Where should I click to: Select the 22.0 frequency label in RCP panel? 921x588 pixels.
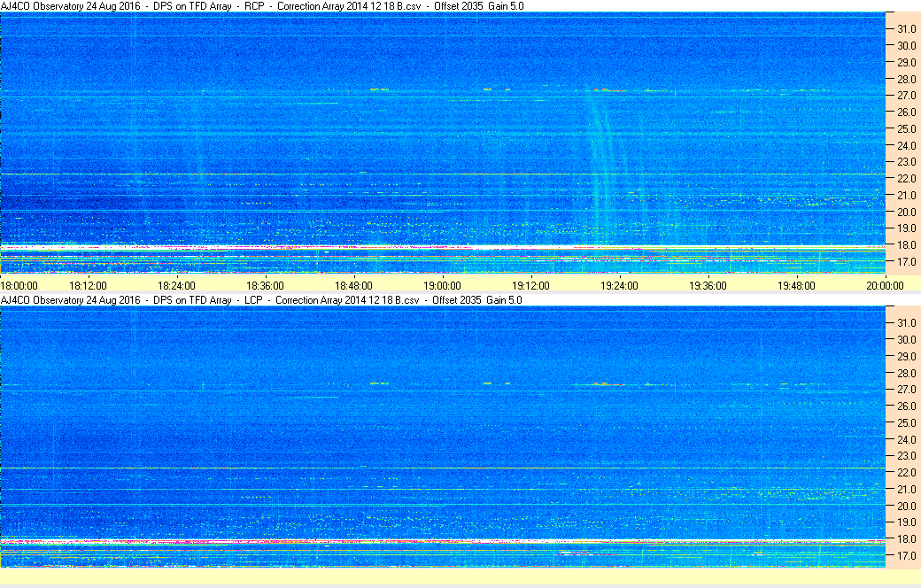(906, 179)
